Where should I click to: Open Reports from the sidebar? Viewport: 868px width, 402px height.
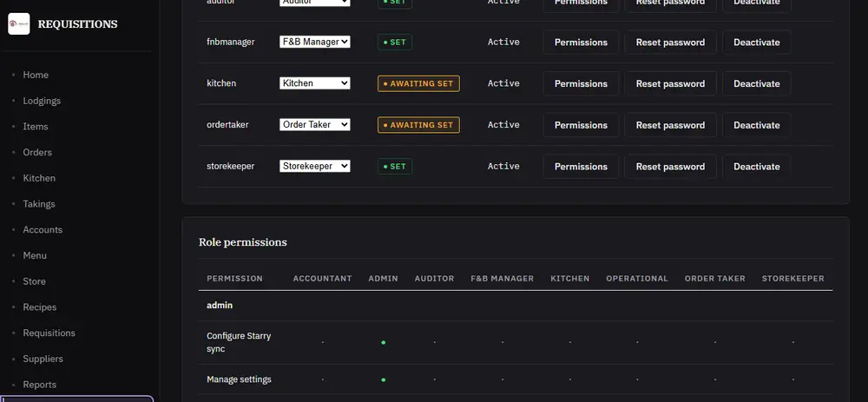click(x=39, y=385)
